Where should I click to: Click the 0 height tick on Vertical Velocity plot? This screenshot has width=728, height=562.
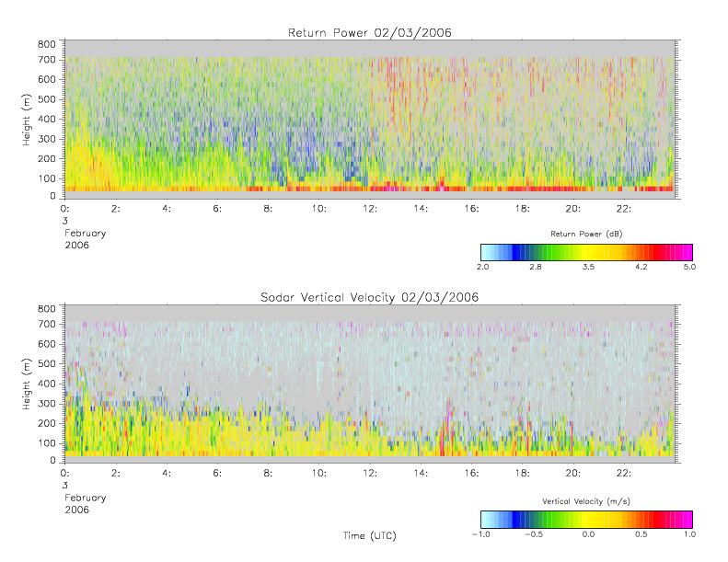pos(53,461)
